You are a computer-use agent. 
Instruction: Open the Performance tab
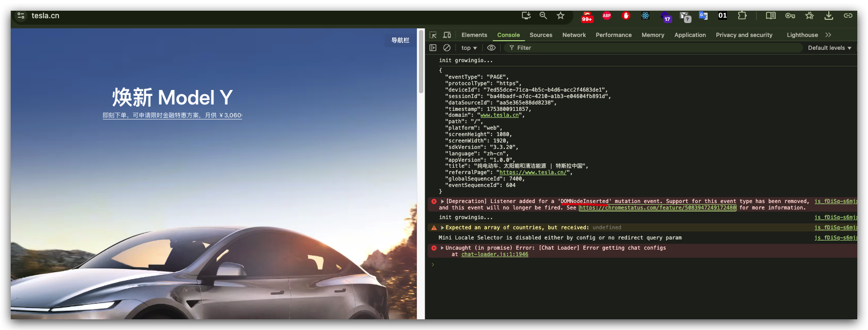(614, 35)
